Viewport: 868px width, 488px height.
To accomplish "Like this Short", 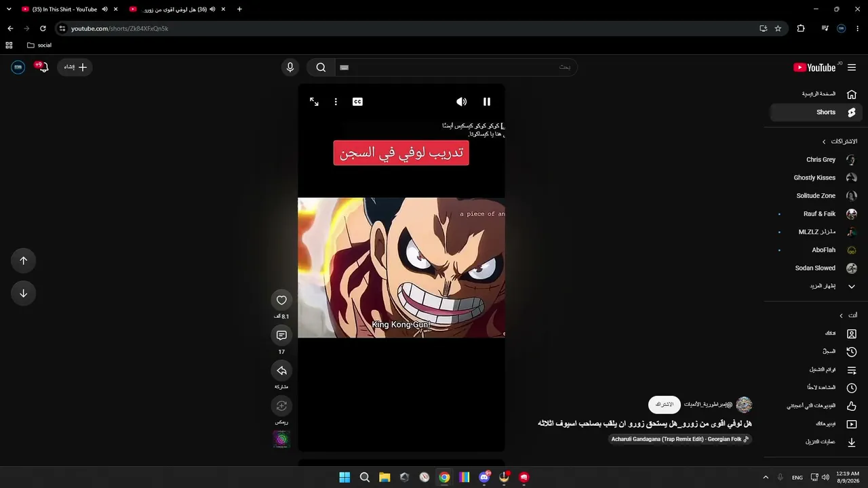I will (x=281, y=300).
